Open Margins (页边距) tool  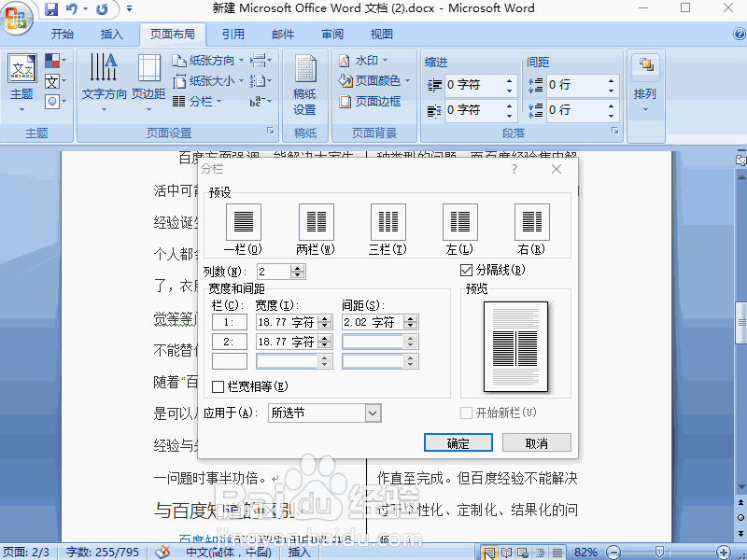click(148, 83)
